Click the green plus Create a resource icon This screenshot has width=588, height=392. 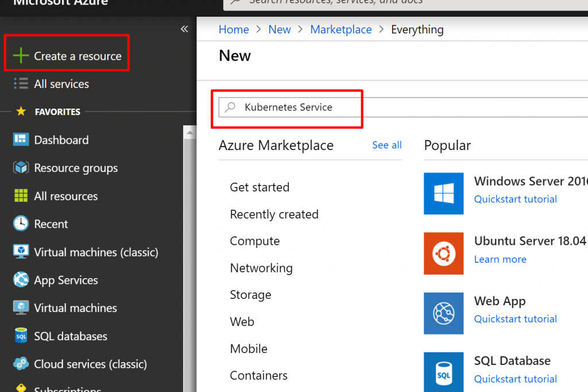click(21, 56)
